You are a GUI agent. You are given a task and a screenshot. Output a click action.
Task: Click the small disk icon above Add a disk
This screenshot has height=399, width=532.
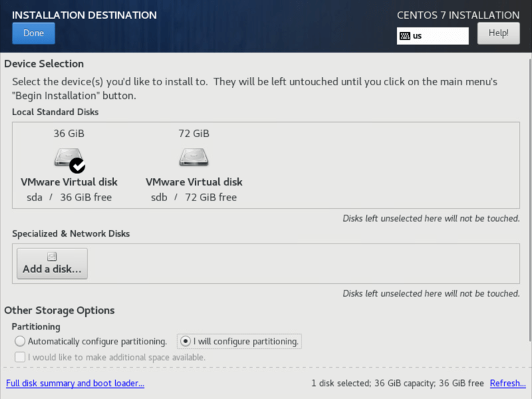point(52,256)
